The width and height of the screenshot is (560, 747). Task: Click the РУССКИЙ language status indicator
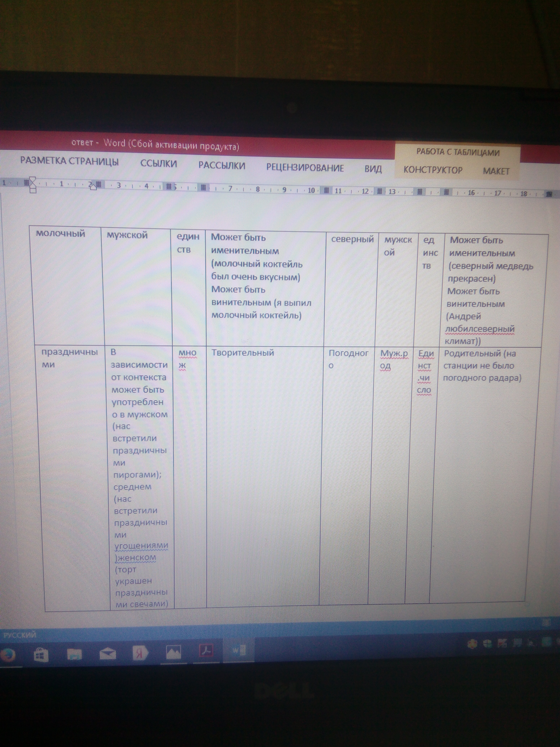(x=20, y=635)
